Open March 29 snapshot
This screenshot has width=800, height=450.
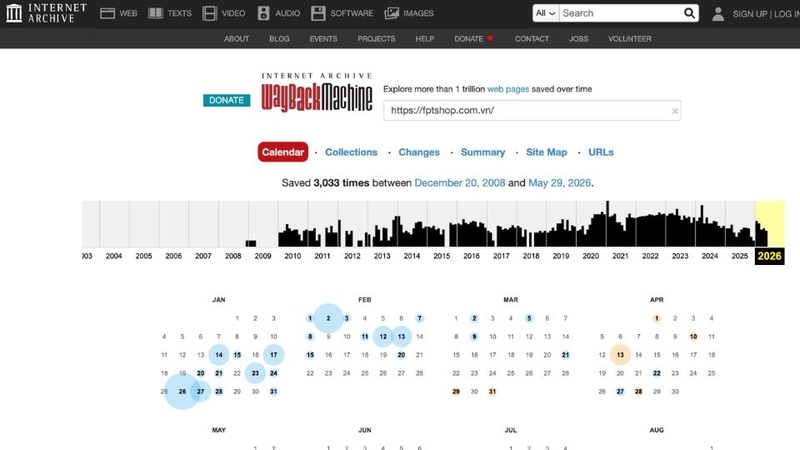pyautogui.click(x=456, y=391)
